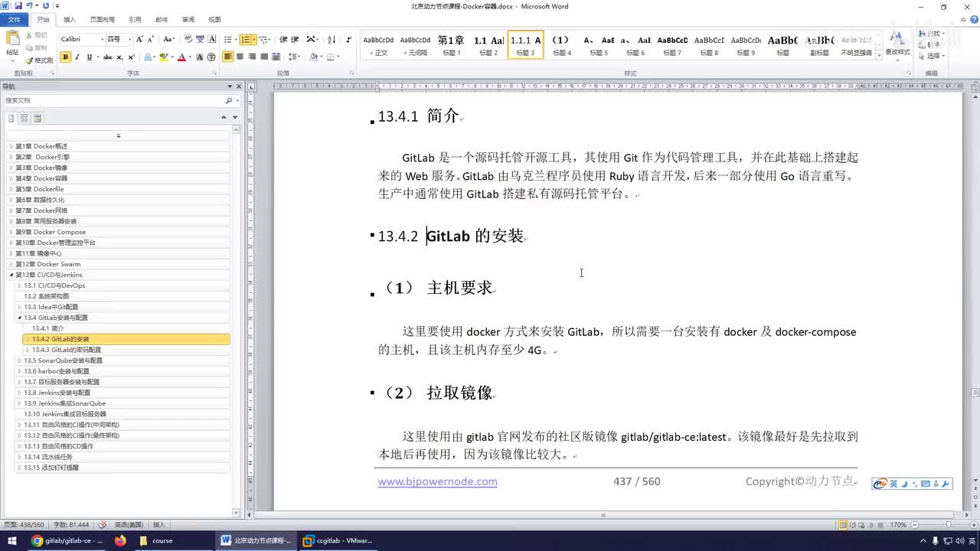Switch to ccgitlab VMware taskbar window

coord(339,540)
